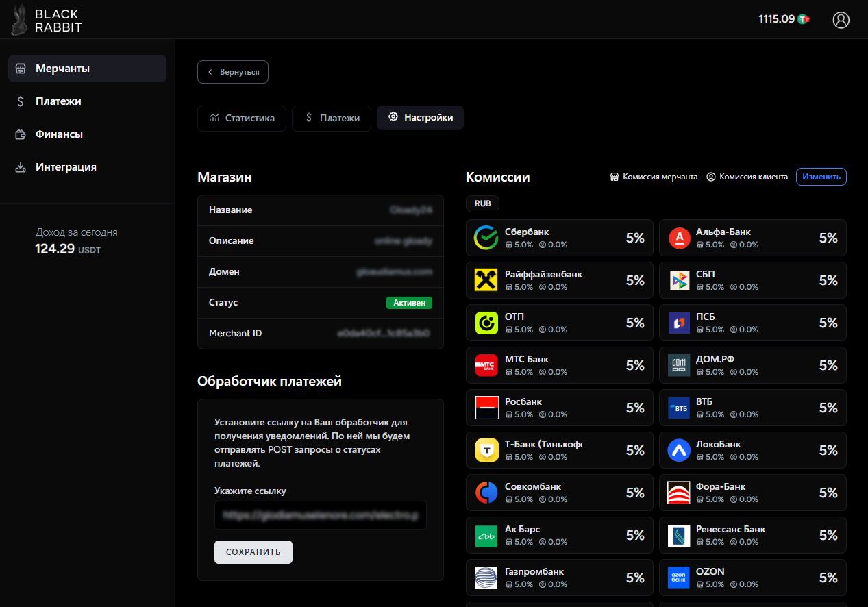Screen dimensions: 868x607
Task: Click the Обработчик платежей heading
Action: (x=269, y=382)
